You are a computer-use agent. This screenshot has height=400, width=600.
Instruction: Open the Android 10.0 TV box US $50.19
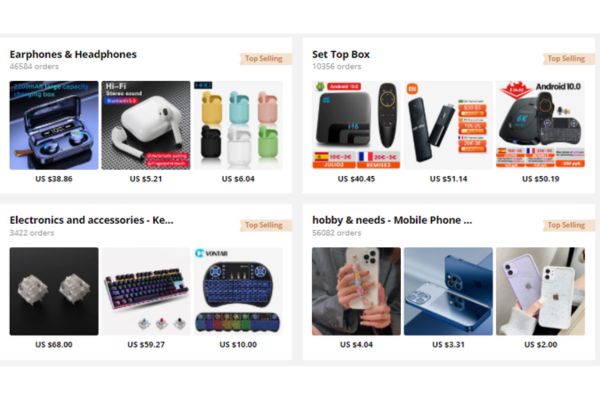click(540, 125)
